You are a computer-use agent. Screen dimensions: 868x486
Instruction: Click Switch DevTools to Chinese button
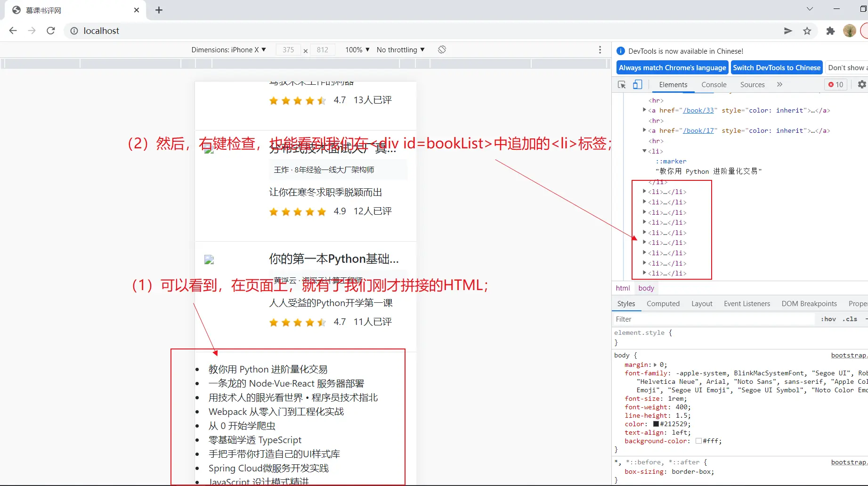click(777, 68)
